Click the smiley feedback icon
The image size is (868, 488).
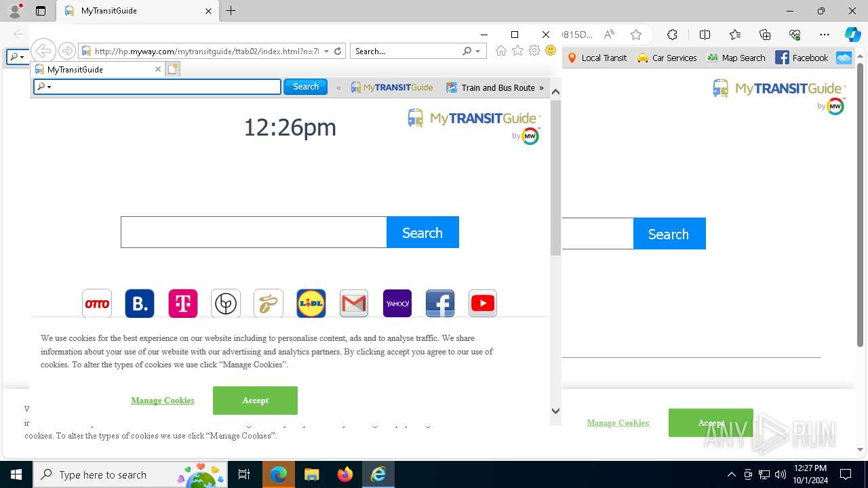point(551,51)
